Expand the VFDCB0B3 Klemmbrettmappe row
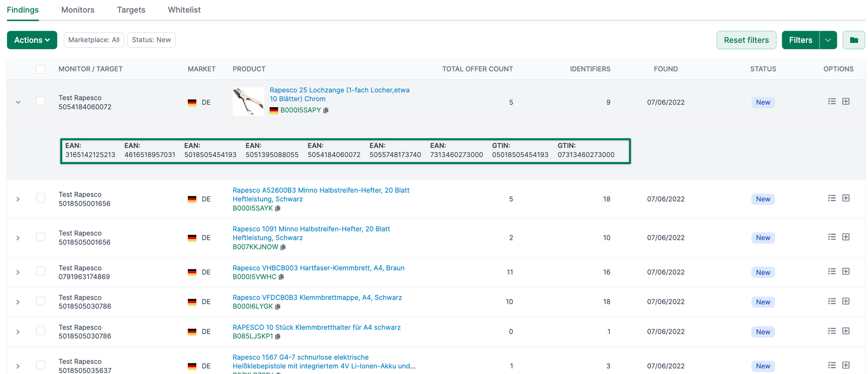 (x=18, y=302)
